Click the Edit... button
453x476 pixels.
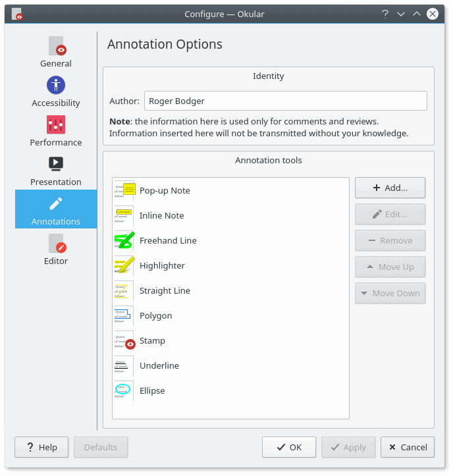click(x=390, y=215)
